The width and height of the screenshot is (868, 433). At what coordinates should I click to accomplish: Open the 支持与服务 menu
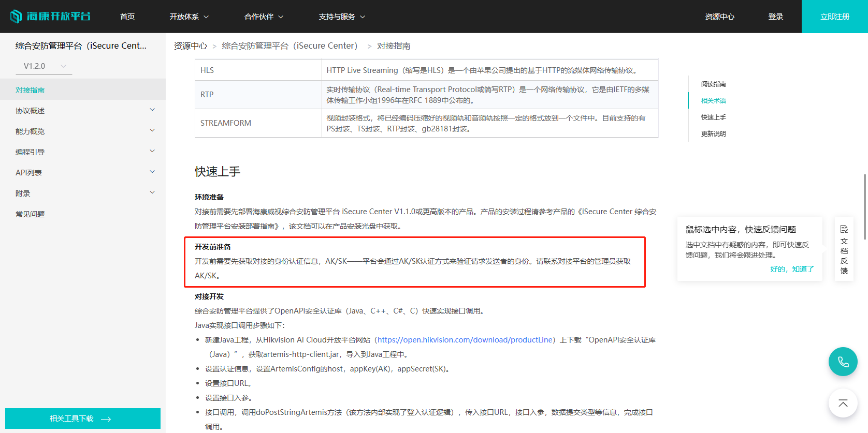point(342,17)
